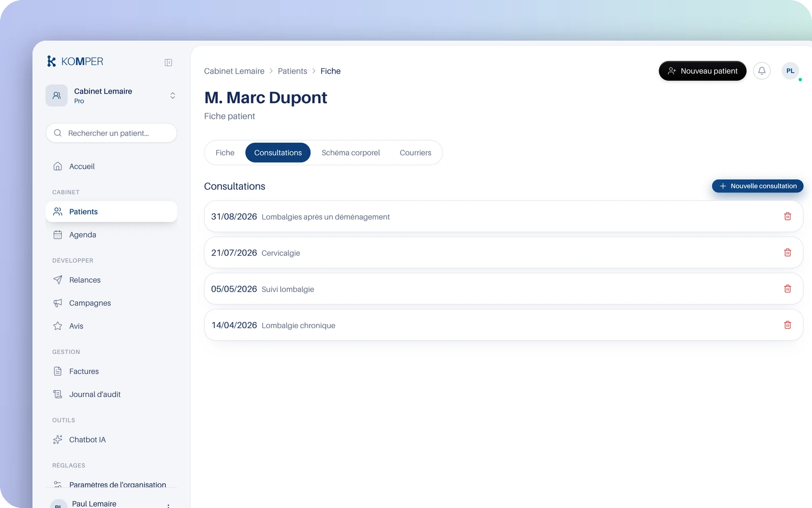Delete the Lombalgie chronique consultation

click(x=788, y=325)
